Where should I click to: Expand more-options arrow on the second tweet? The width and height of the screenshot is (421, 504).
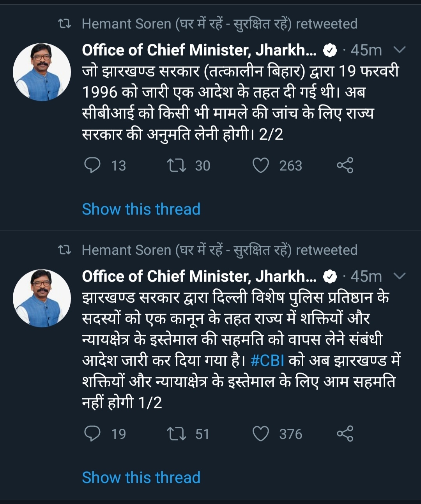400,276
